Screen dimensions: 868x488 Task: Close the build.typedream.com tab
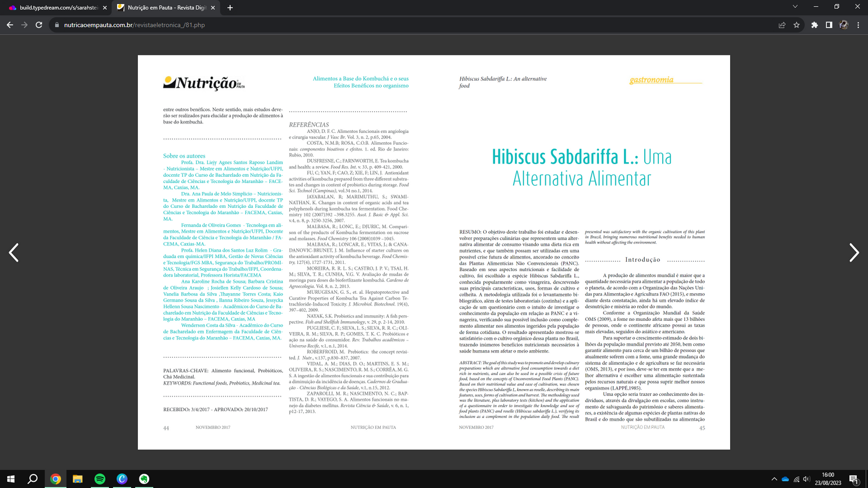coord(105,8)
